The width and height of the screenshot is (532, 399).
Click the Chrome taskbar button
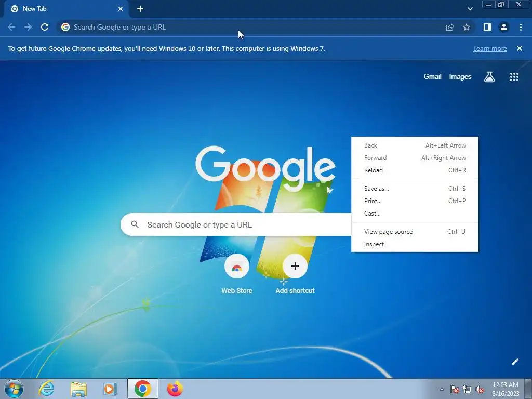coord(143,389)
